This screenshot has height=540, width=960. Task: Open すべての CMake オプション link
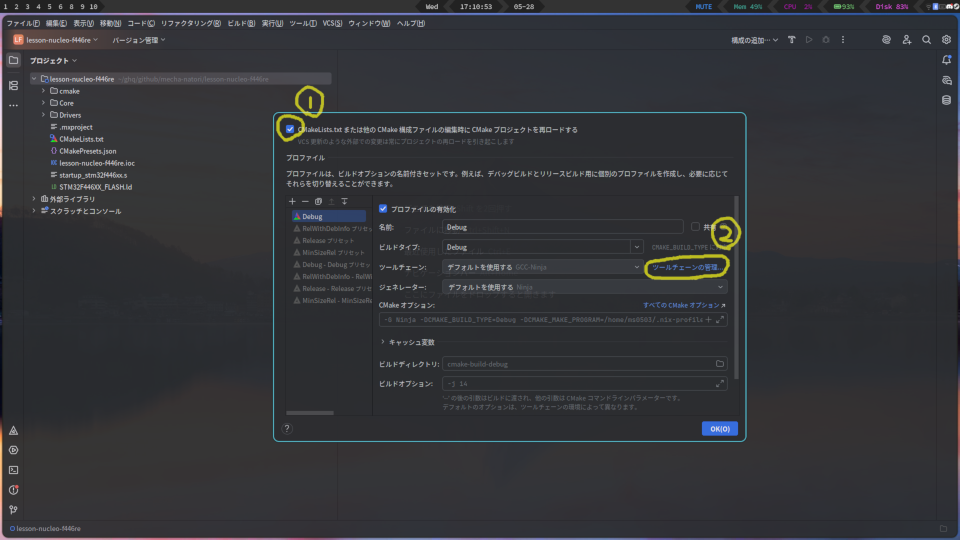coord(681,305)
